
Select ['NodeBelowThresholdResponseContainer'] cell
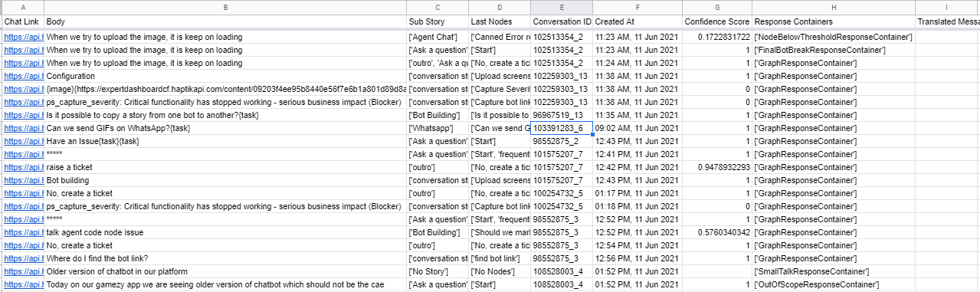pyautogui.click(x=833, y=37)
